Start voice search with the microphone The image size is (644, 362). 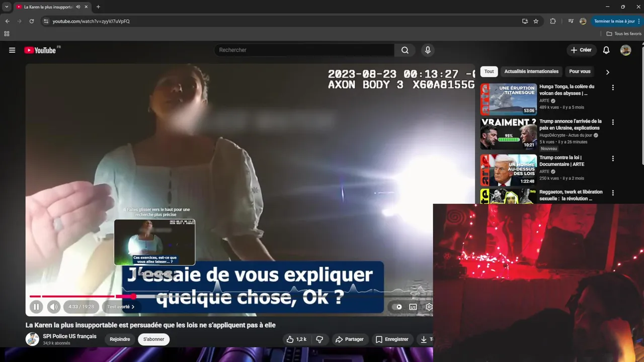[x=428, y=50]
